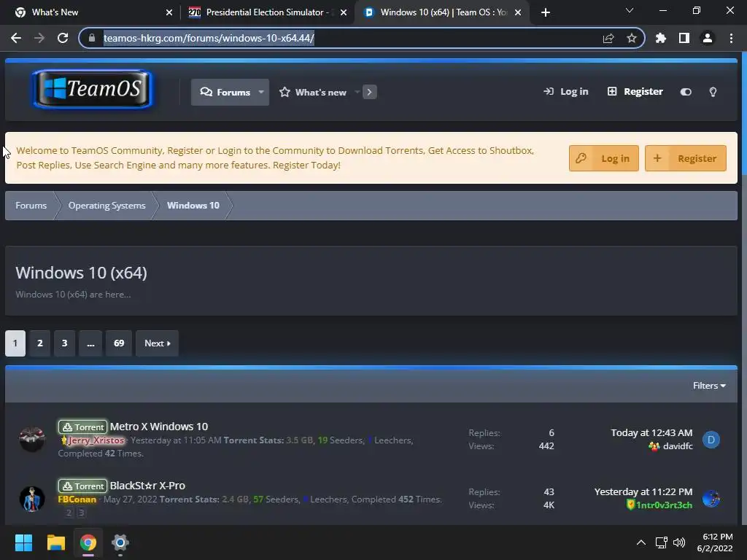
Task: Open File Explorer from taskbar
Action: tap(55, 542)
